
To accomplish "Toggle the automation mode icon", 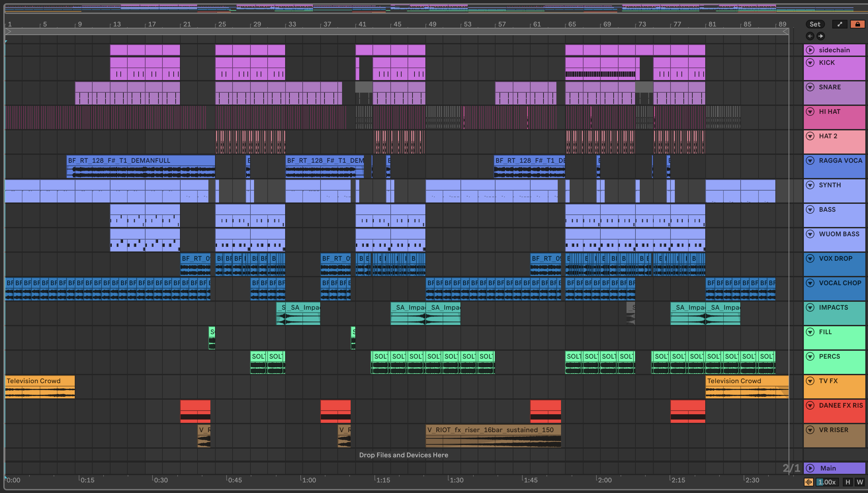I will coord(840,24).
